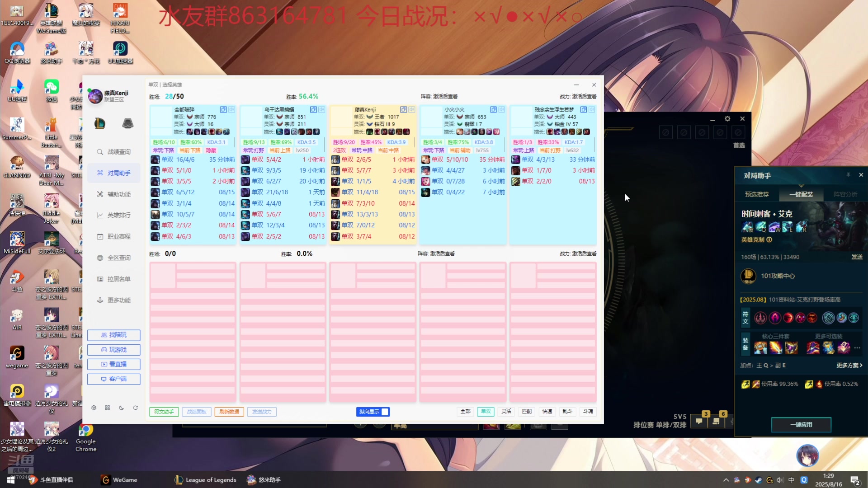Select the 匹配 queue filter
The image size is (868, 488).
(527, 412)
